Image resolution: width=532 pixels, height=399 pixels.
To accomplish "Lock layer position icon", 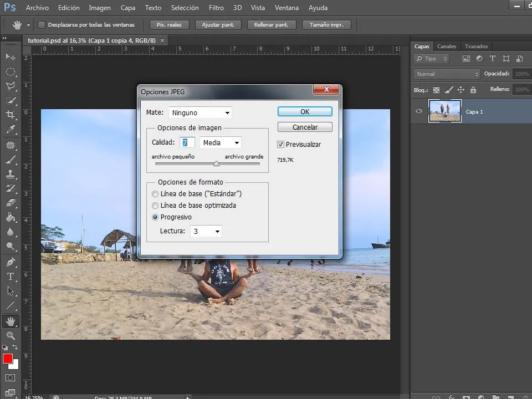I will [x=461, y=90].
